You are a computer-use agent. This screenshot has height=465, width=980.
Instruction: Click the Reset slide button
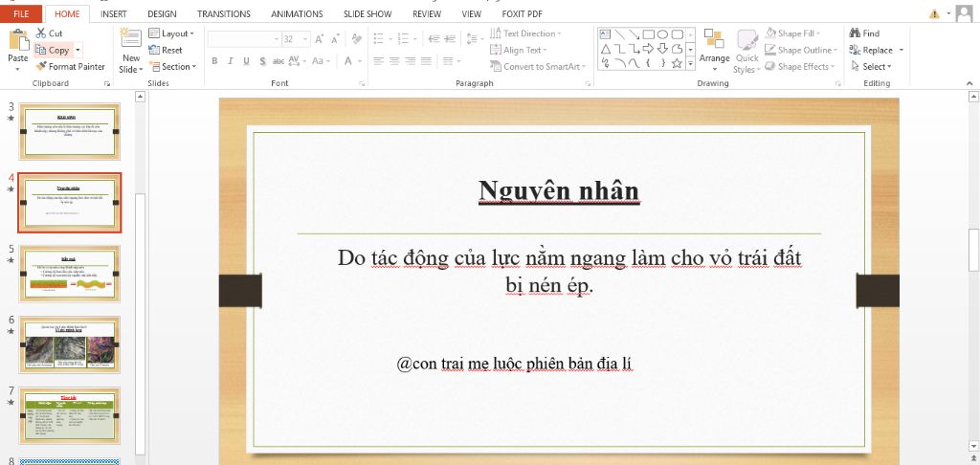pyautogui.click(x=166, y=50)
